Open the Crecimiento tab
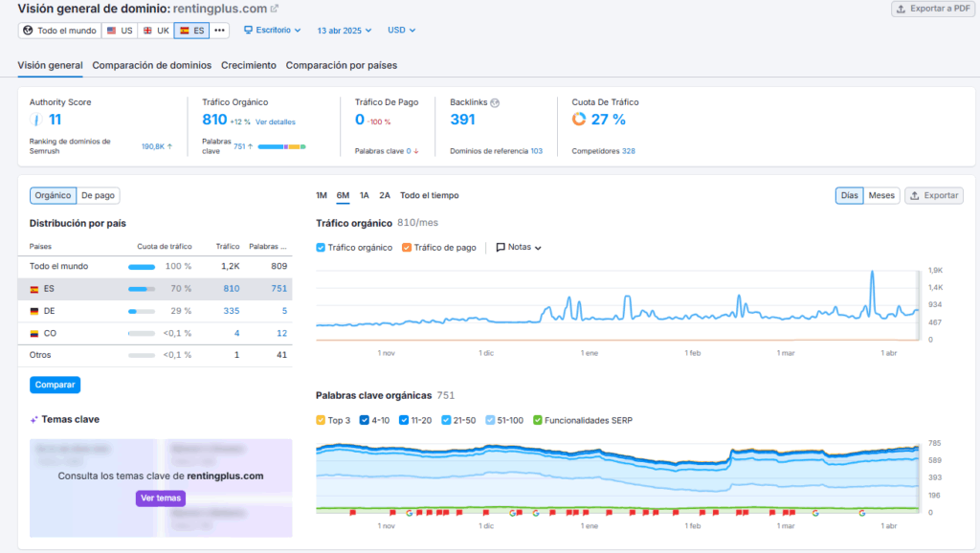This screenshot has width=980, height=553. pos(249,65)
